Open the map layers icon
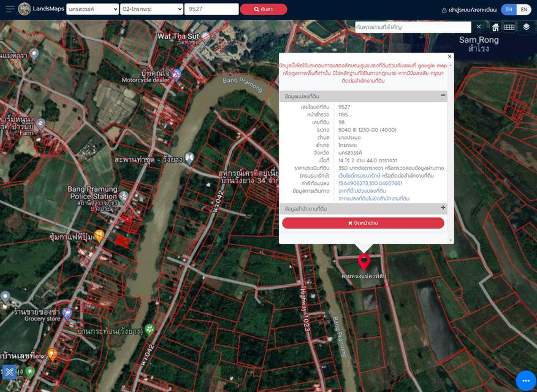The image size is (537, 392). [x=526, y=27]
